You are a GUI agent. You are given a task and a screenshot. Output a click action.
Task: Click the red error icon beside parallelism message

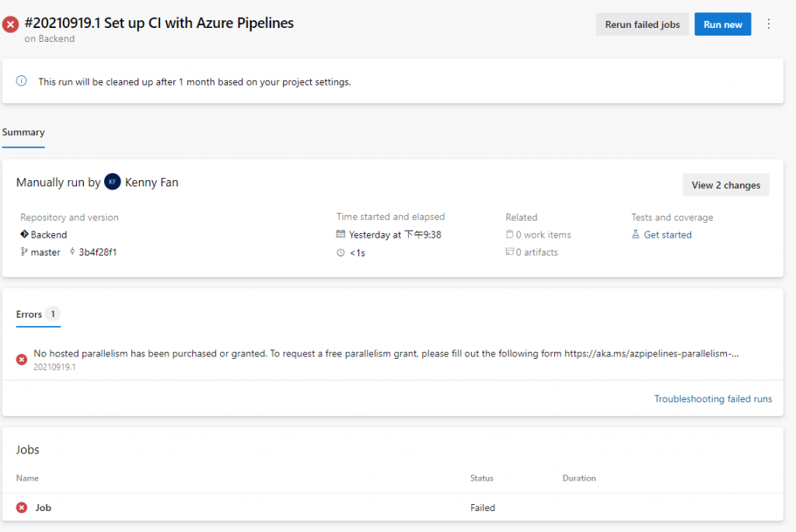point(22,359)
